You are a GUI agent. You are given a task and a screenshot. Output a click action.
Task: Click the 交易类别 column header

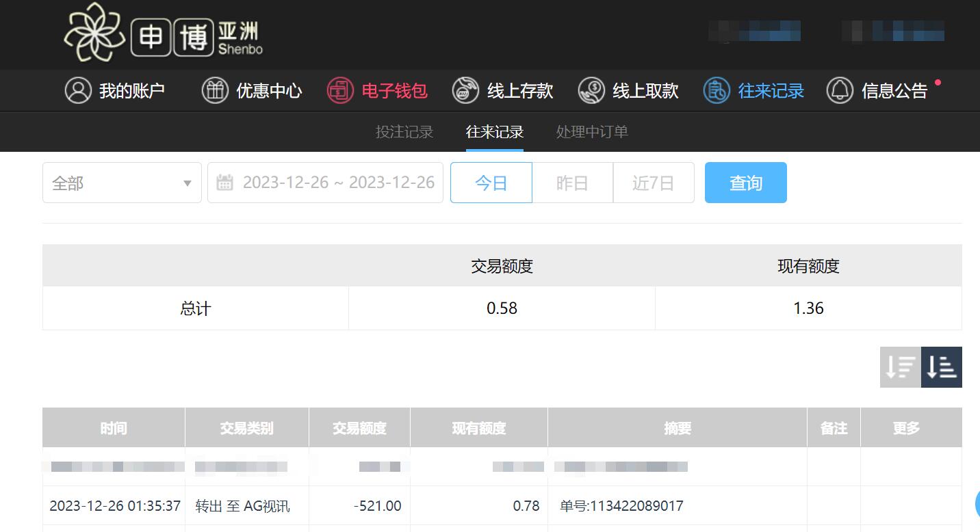coord(247,428)
